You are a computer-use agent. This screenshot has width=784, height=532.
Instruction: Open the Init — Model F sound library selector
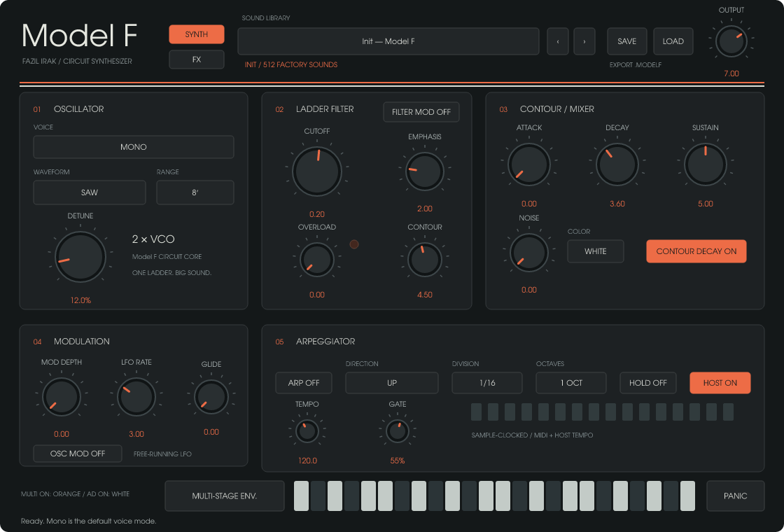[x=388, y=41]
